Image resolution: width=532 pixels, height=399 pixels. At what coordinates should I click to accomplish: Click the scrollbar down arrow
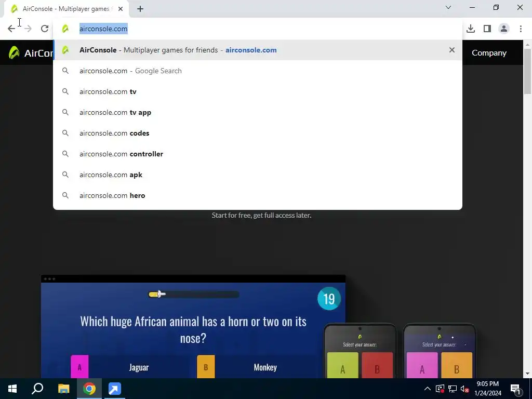tap(528, 374)
